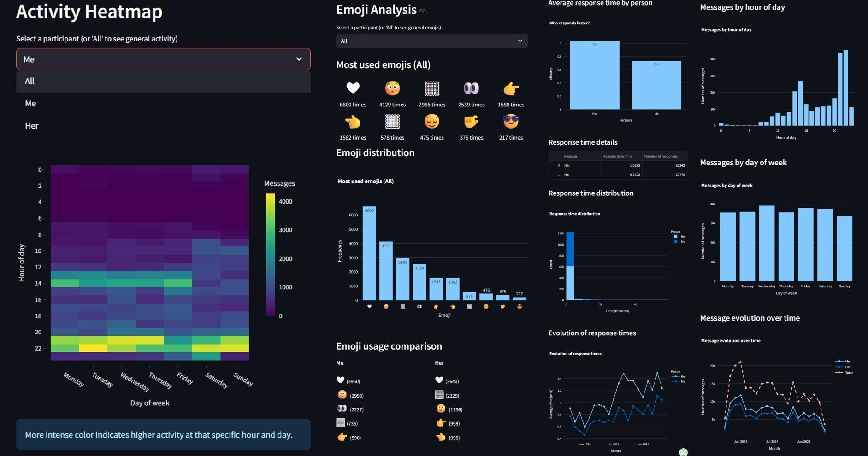
Task: Select All from the participant list
Action: (163, 81)
